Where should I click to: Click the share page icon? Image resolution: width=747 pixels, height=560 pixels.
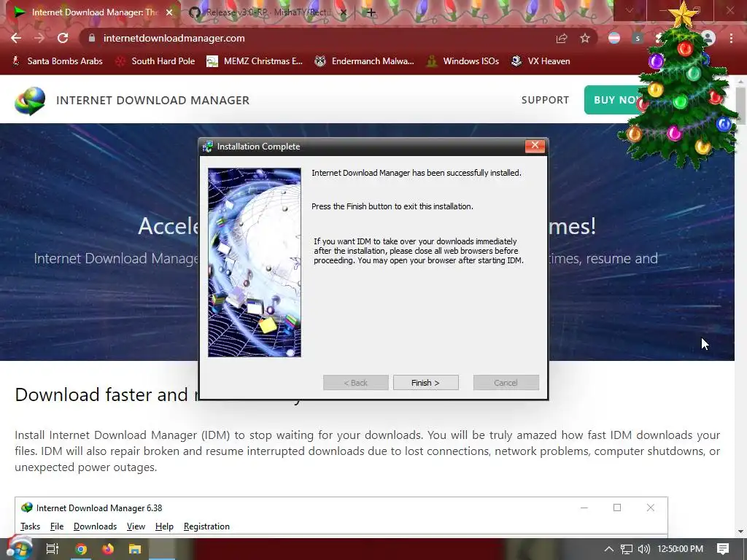point(562,38)
